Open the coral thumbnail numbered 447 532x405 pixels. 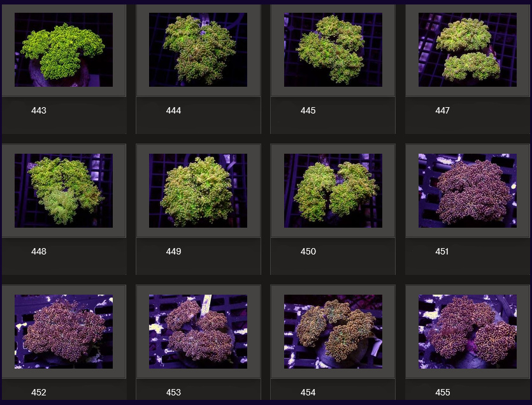[468, 50]
